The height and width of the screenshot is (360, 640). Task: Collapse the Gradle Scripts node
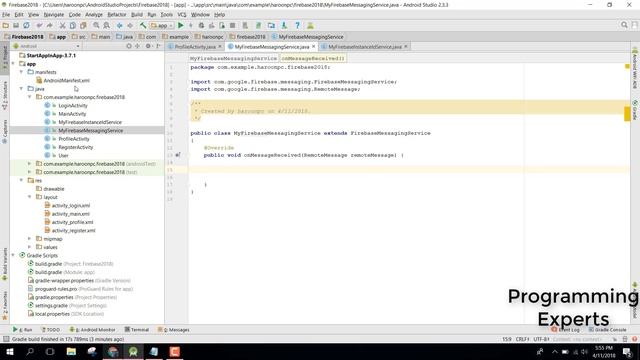point(13,255)
